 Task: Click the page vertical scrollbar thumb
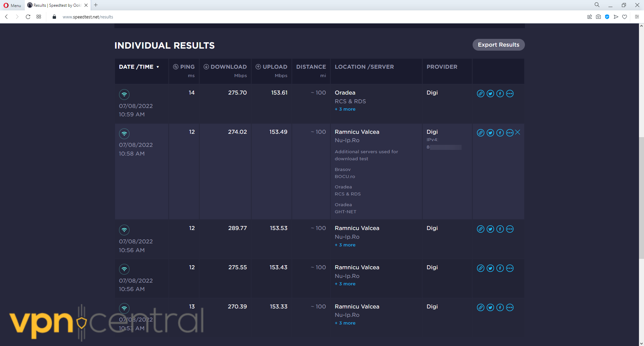(641, 198)
